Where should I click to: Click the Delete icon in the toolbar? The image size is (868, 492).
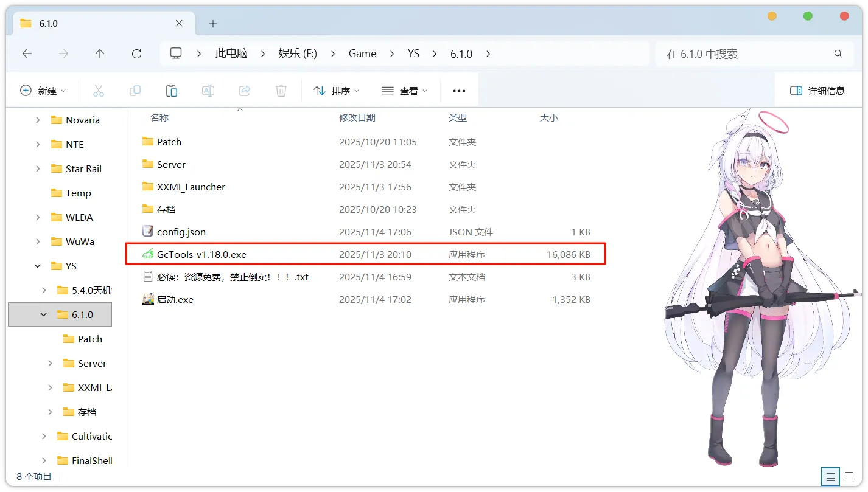point(281,90)
